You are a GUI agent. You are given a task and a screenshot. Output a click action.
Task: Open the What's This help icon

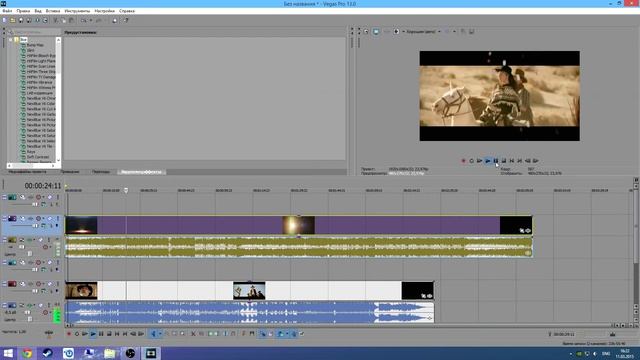click(x=126, y=20)
